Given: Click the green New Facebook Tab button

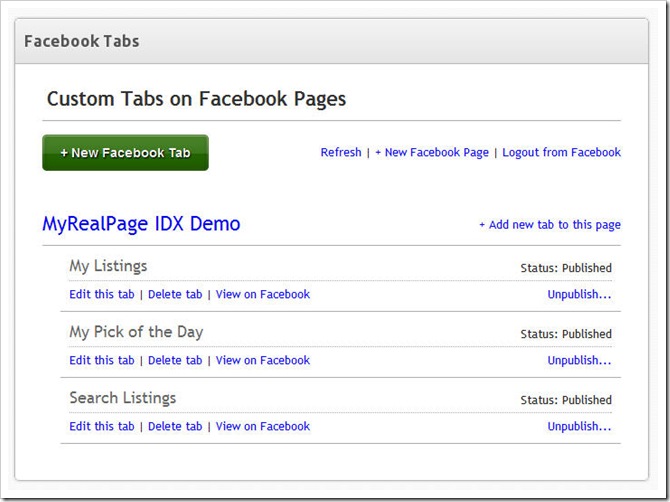Looking at the screenshot, I should pos(125,153).
